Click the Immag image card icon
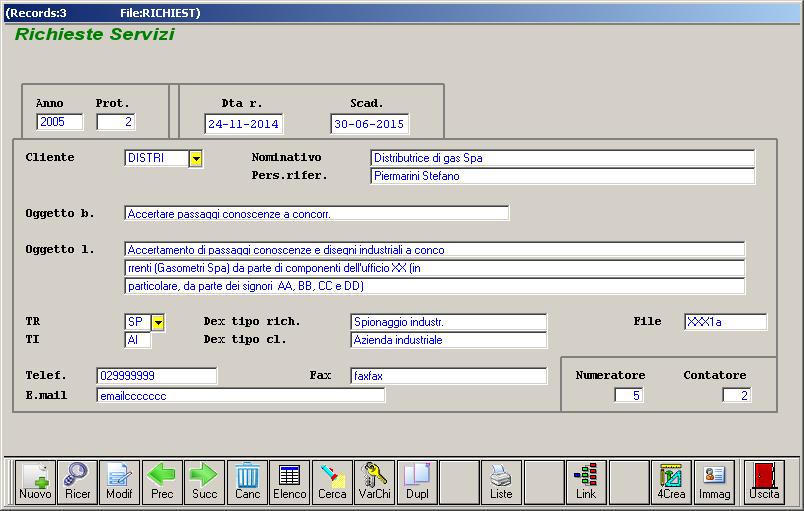The height and width of the screenshot is (511, 804). click(x=714, y=482)
